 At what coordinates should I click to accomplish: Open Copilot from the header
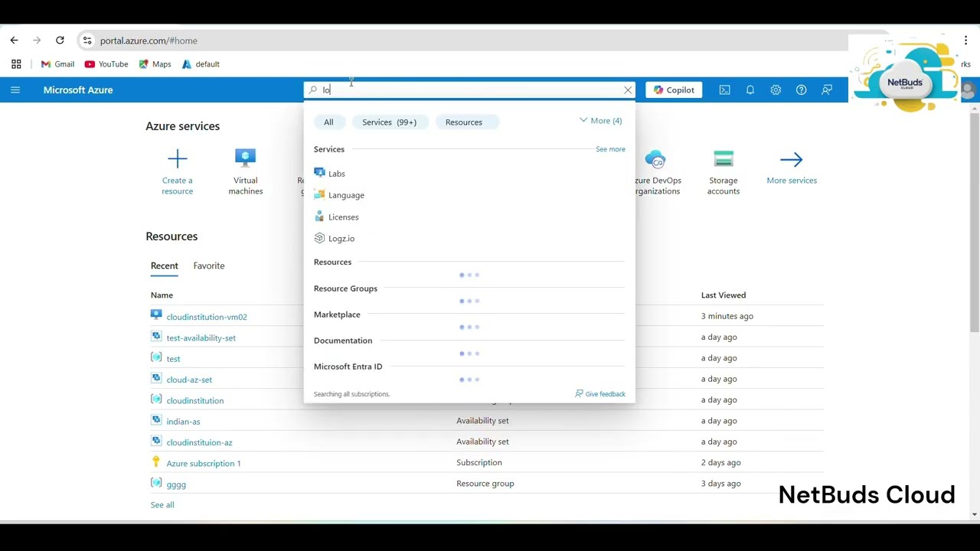point(674,90)
